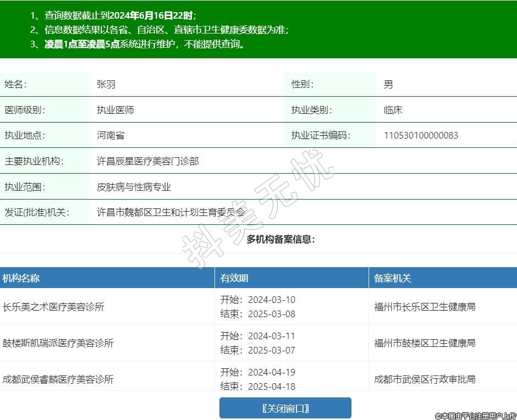
Task: Click the 备案机关 column header
Action: point(393,278)
